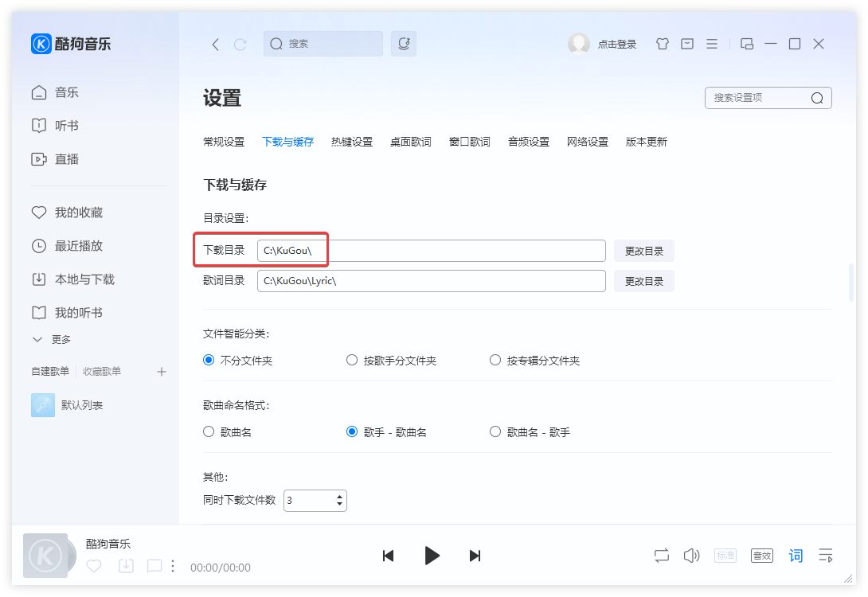Toggle the 词 lyrics display

pyautogui.click(x=796, y=555)
